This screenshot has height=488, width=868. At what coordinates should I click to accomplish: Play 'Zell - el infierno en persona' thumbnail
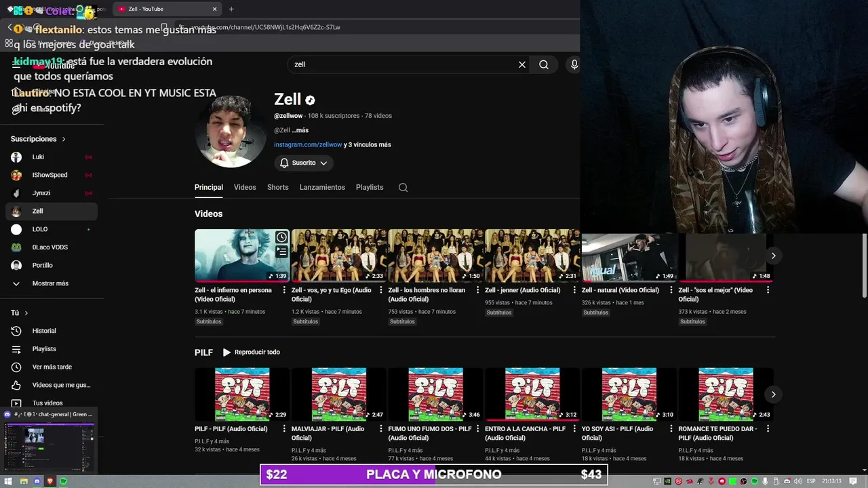click(x=242, y=256)
